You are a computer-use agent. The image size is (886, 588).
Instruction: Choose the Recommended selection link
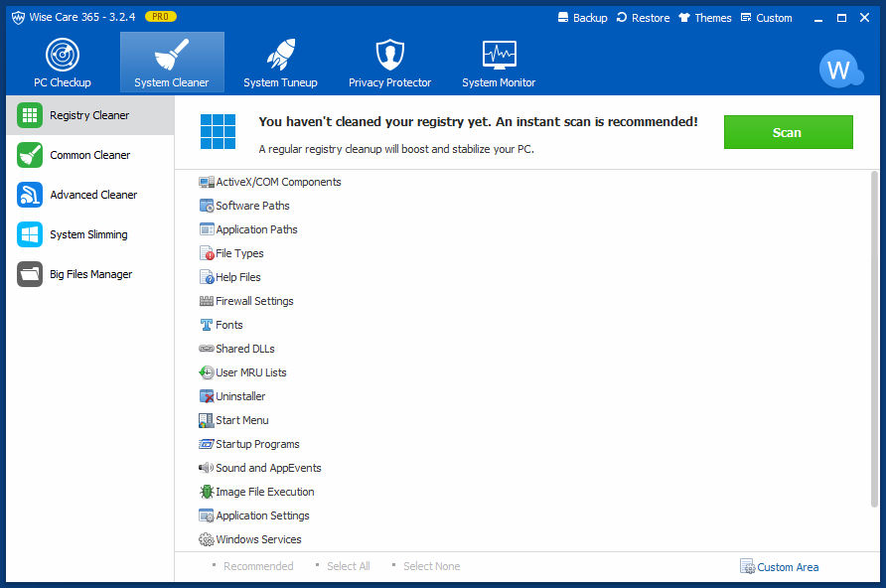258,566
